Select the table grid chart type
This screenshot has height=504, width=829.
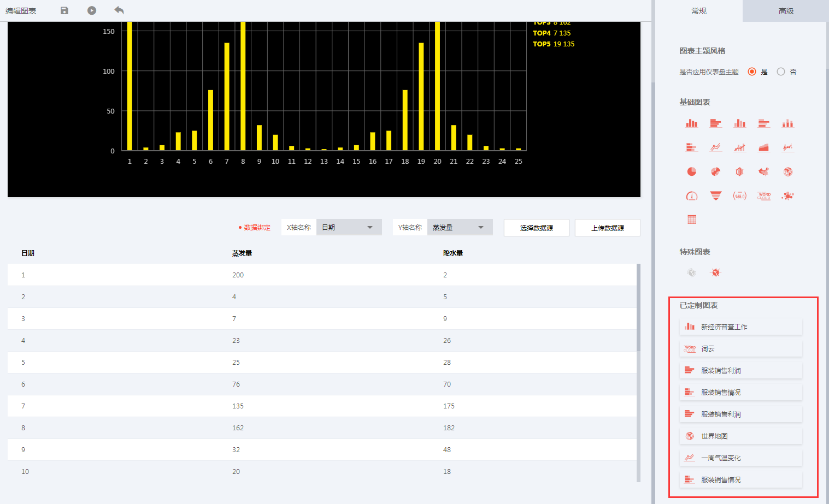(x=692, y=220)
